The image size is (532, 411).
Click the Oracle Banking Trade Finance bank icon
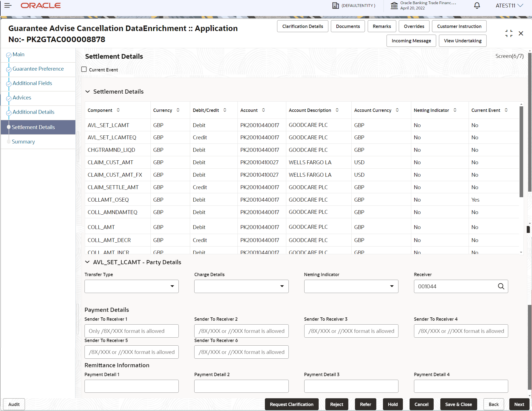click(x=395, y=6)
